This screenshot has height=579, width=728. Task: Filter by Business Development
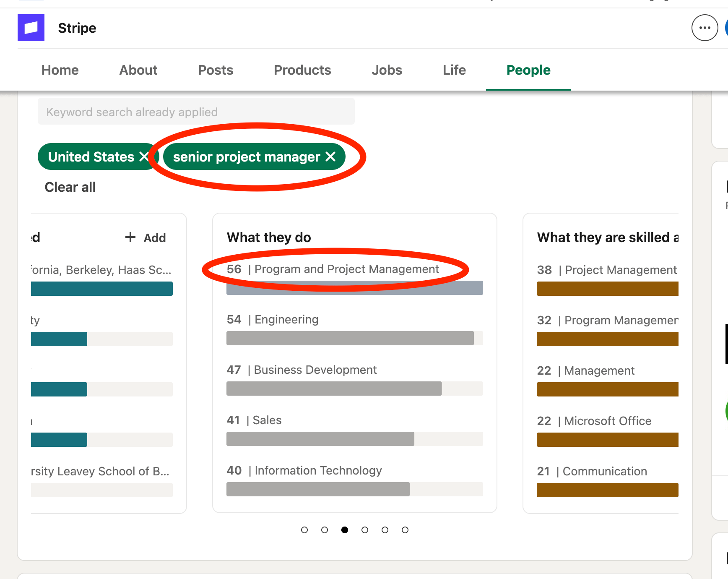coord(354,389)
